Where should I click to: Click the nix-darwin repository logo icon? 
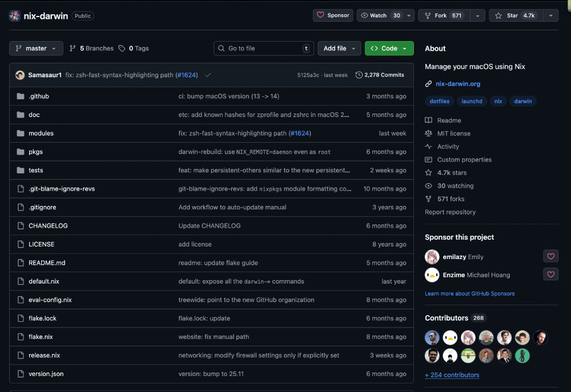(15, 15)
